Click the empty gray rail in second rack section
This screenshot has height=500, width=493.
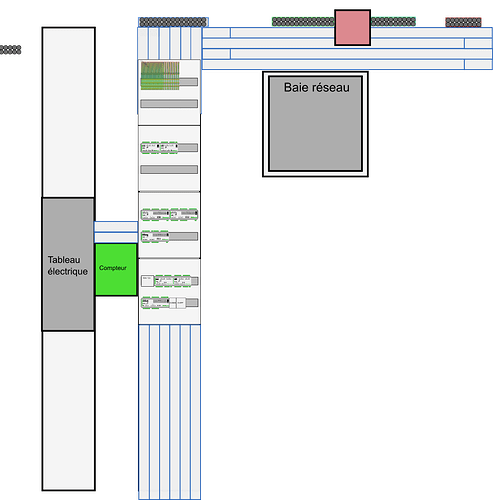(x=169, y=170)
